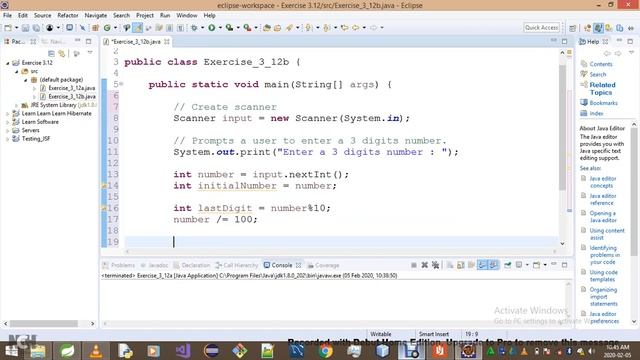Open Exercise_3_12a.java in Package Explorer
Viewport: 640px width, 360px height.
[71, 88]
